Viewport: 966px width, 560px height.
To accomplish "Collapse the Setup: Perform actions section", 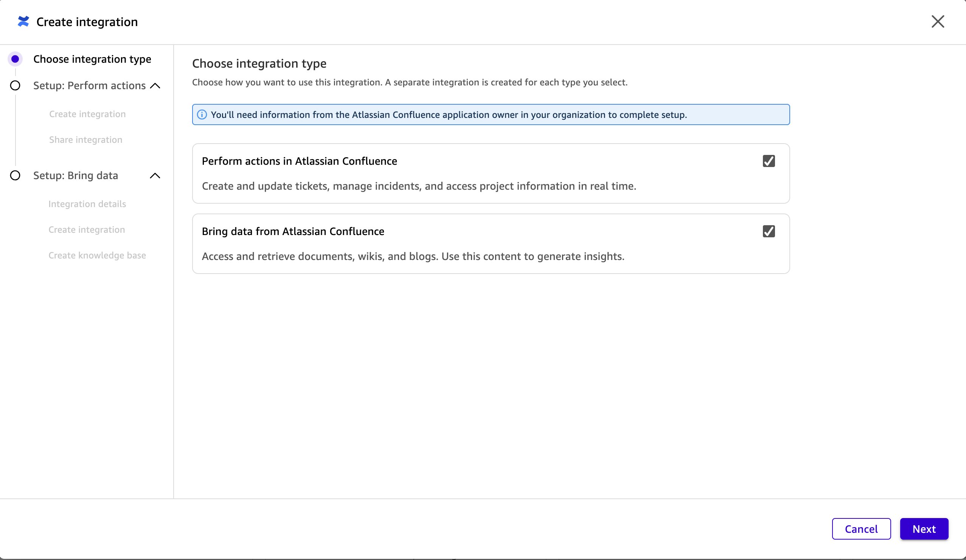I will click(x=155, y=86).
